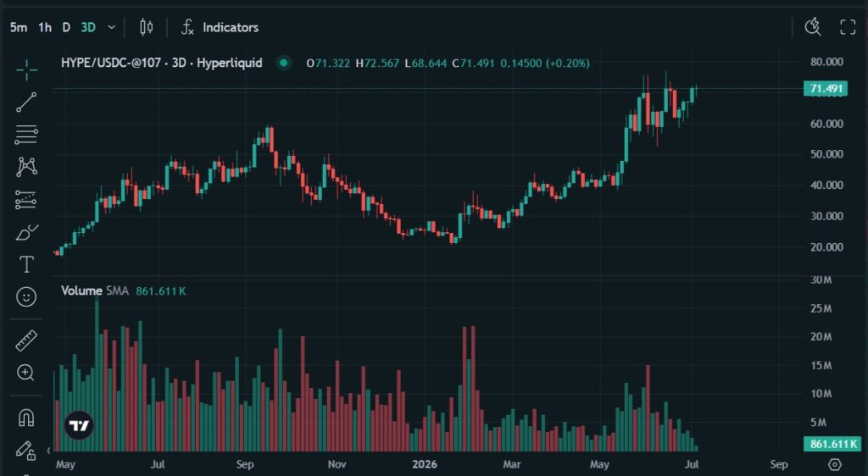Enter fullscreen chart mode
The height and width of the screenshot is (476, 868).
click(848, 26)
